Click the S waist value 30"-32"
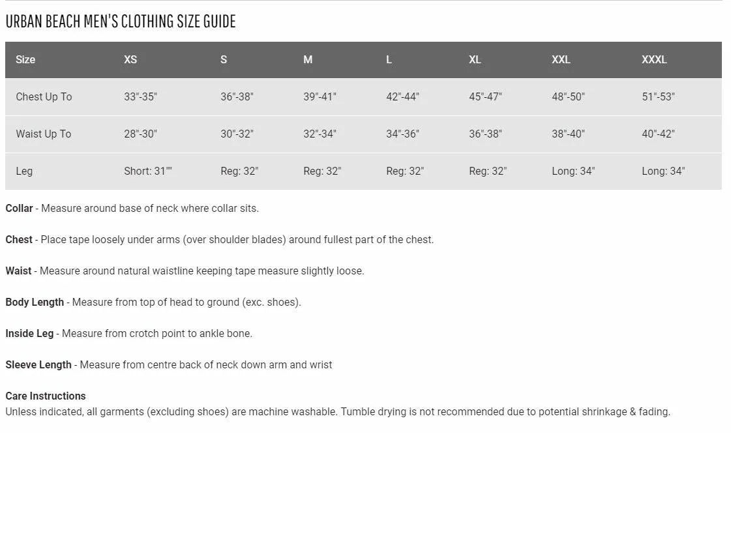731x560 pixels. coord(237,134)
